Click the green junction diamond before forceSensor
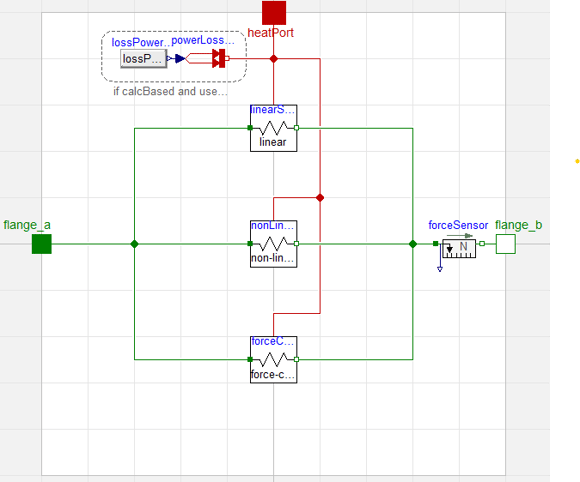 [x=413, y=244]
